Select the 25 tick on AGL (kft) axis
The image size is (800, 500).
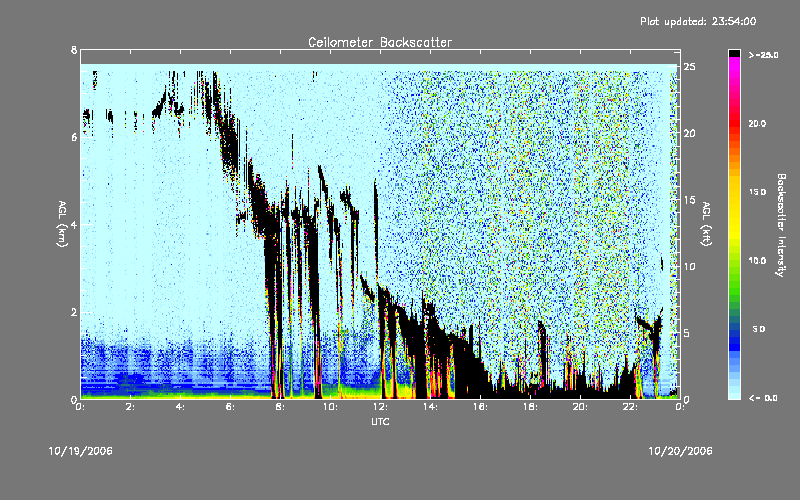pos(690,67)
